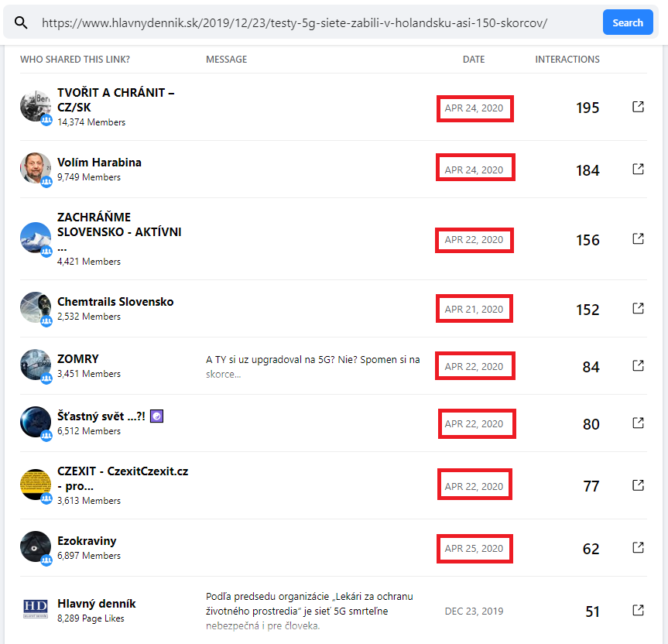The width and height of the screenshot is (668, 644).
Task: Click the Hlavný denník HD logo thumbnail
Action: click(36, 610)
